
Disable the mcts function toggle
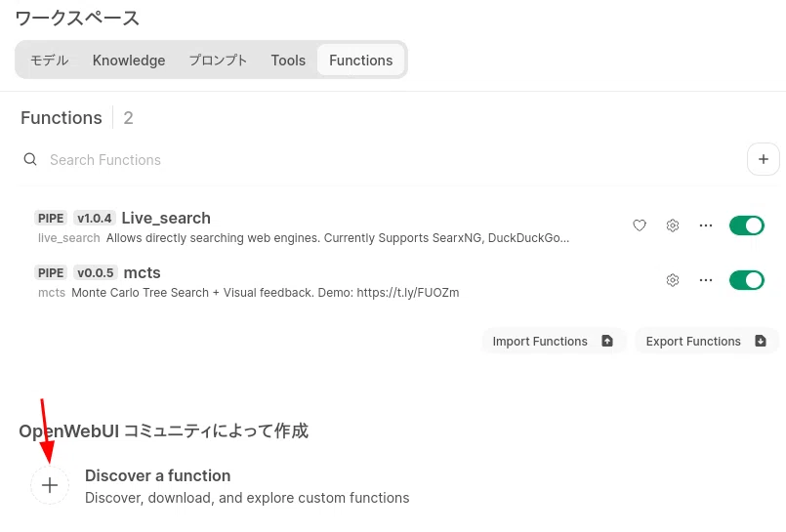click(746, 280)
